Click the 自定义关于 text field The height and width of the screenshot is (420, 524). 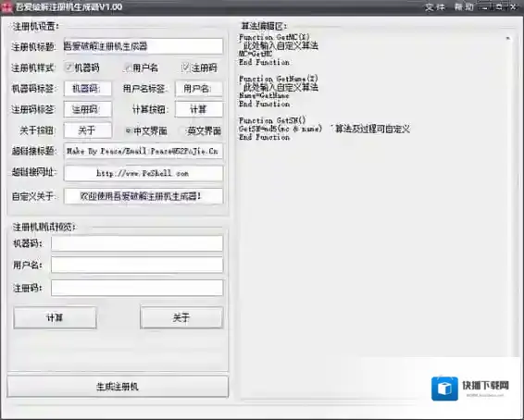pos(143,196)
